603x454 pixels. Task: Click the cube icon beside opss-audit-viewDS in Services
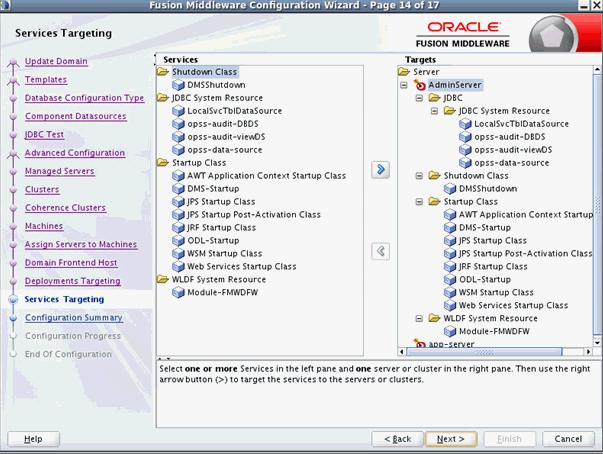[x=178, y=137]
